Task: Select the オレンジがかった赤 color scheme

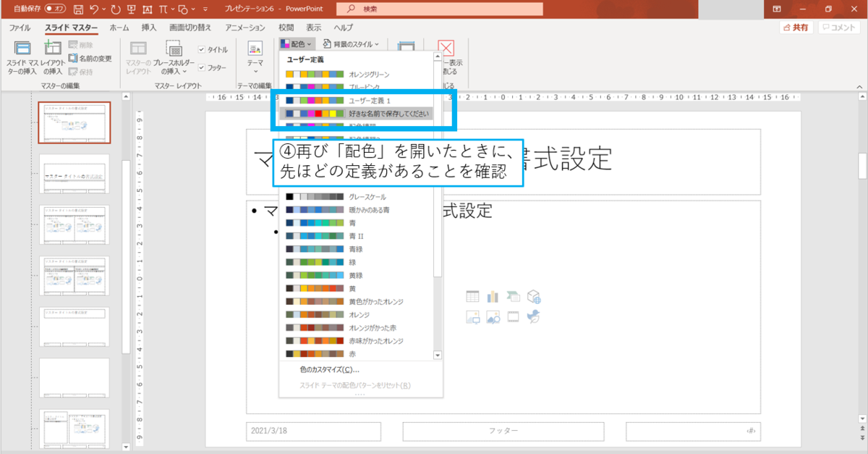Action: tap(355, 328)
